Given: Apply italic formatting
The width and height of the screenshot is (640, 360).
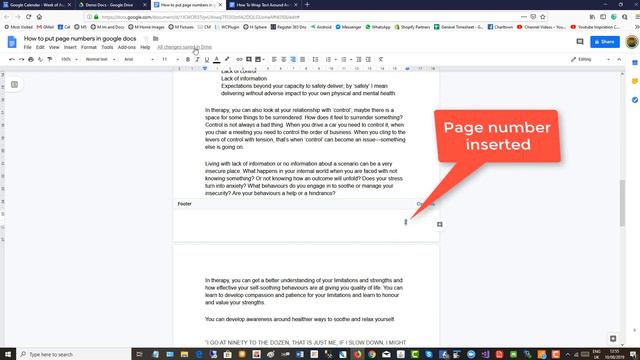Looking at the screenshot, I should (197, 60).
